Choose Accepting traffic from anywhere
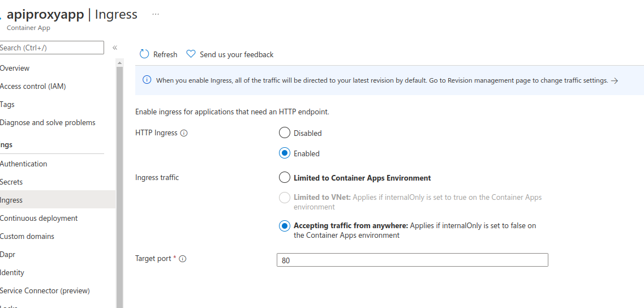This screenshot has width=644, height=308. [x=285, y=226]
